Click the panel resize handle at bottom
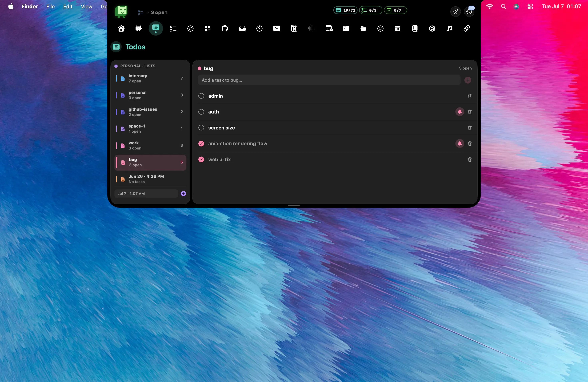This screenshot has height=382, width=588. pyautogui.click(x=294, y=205)
